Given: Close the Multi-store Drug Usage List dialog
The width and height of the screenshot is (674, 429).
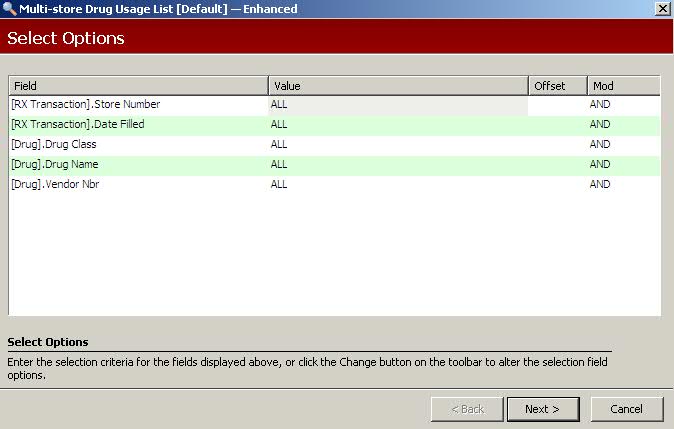Looking at the screenshot, I should 662,9.
